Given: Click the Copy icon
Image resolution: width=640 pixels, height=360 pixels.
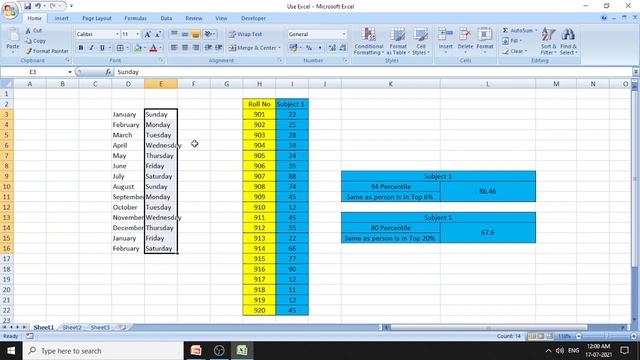Looking at the screenshot, I should pyautogui.click(x=28, y=41).
